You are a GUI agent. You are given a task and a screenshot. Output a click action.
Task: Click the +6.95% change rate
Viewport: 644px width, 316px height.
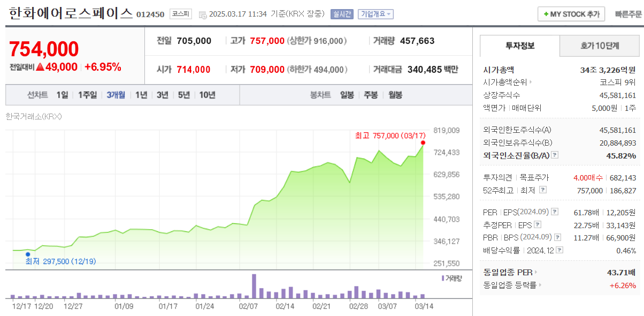(103, 67)
